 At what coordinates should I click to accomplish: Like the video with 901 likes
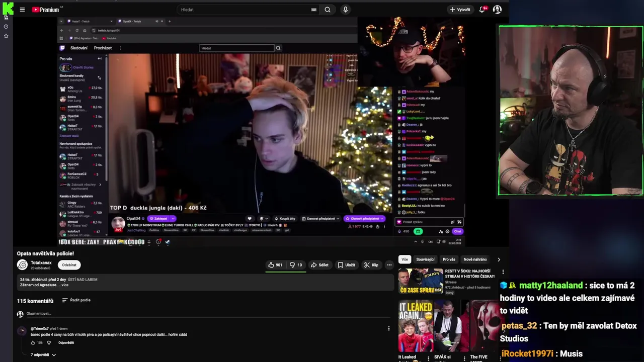click(275, 265)
